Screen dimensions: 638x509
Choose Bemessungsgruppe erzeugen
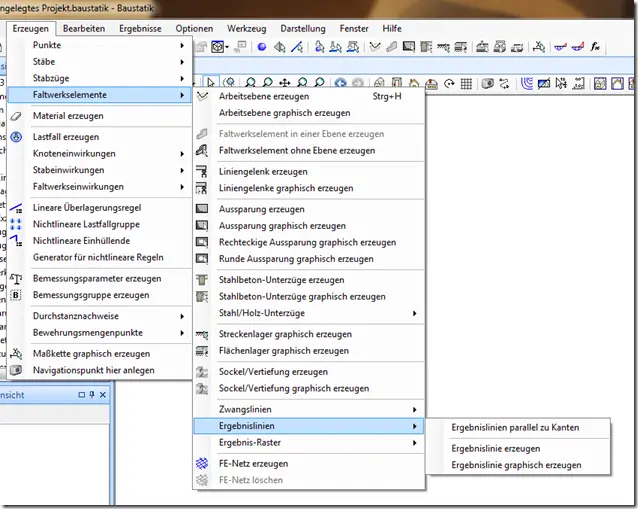click(x=100, y=295)
